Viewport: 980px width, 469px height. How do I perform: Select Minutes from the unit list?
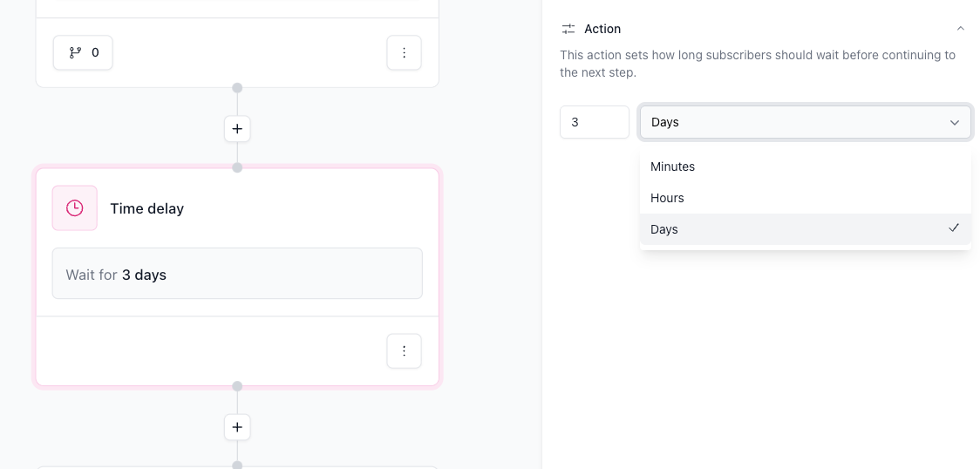point(672,167)
